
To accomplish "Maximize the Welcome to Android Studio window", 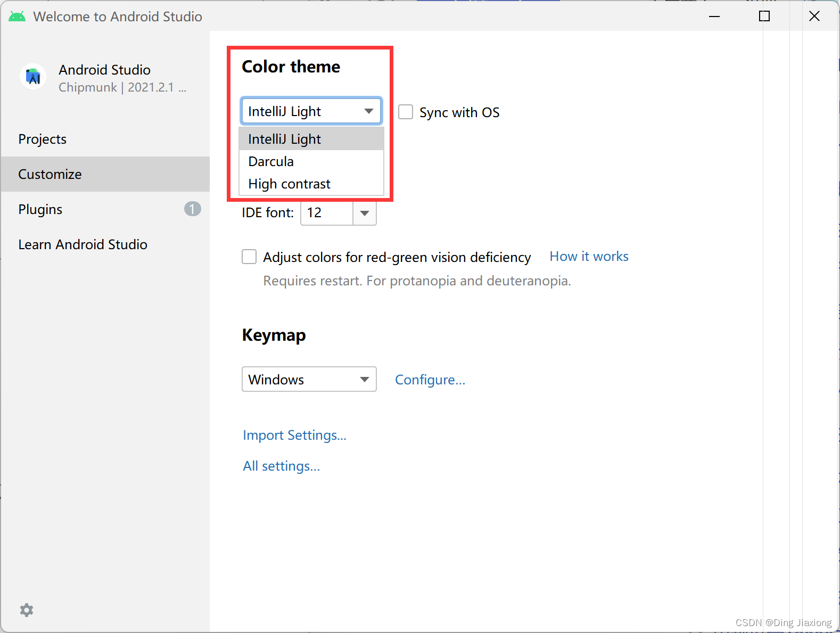I will click(764, 17).
